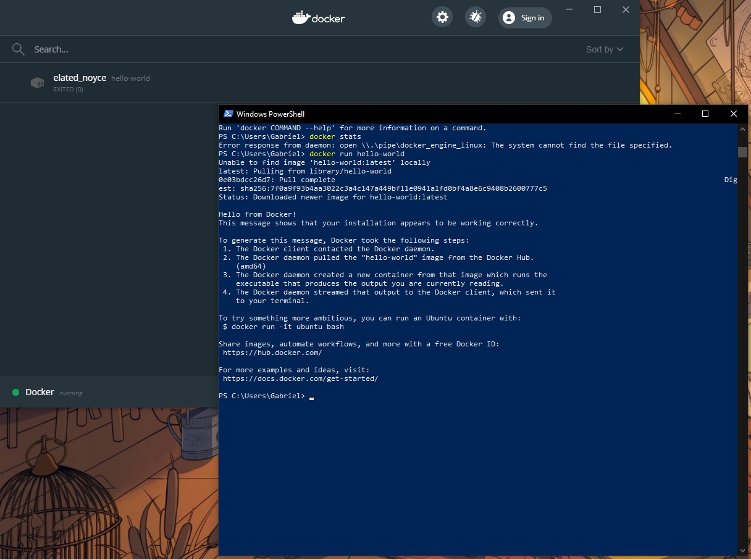The image size is (751, 560).
Task: Open Docker settings gear icon
Action: click(x=442, y=17)
